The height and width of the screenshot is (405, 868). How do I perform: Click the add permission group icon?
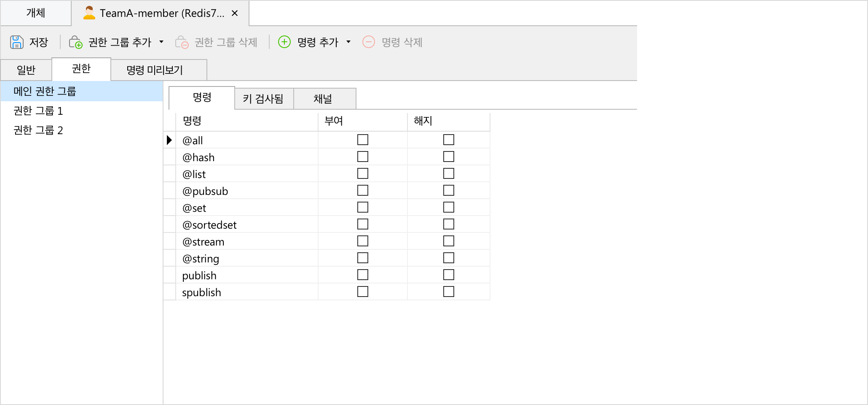point(76,42)
